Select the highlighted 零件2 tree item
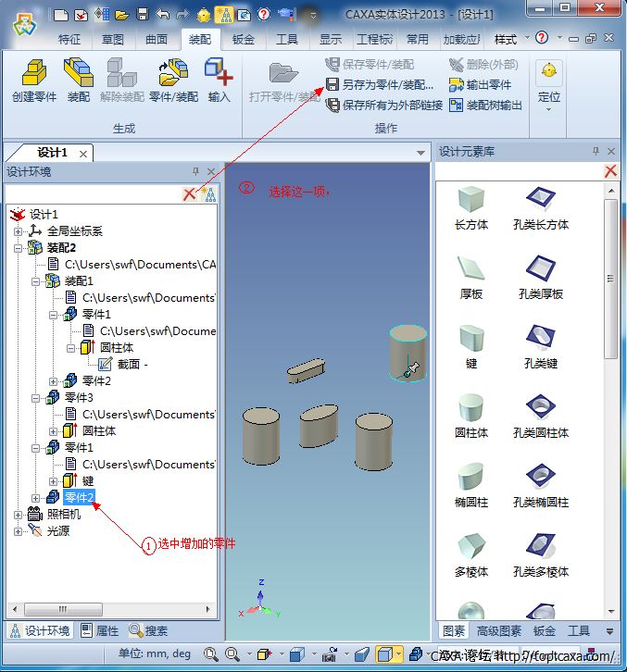This screenshot has height=672, width=627. (79, 497)
